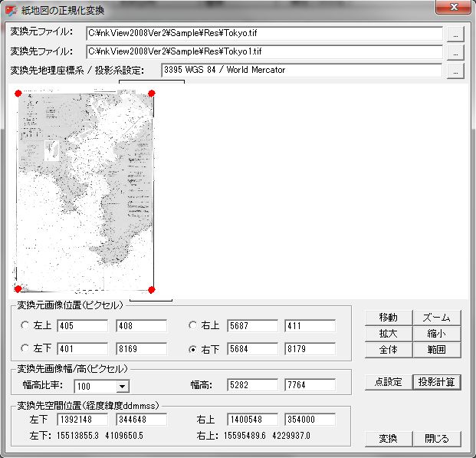
Task: Click the 縮小 zoom-out button
Action: pyautogui.click(x=436, y=334)
